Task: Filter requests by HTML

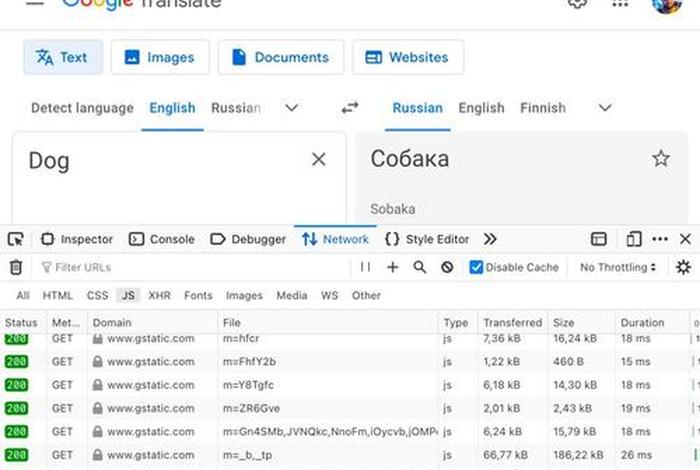Action: tap(58, 295)
